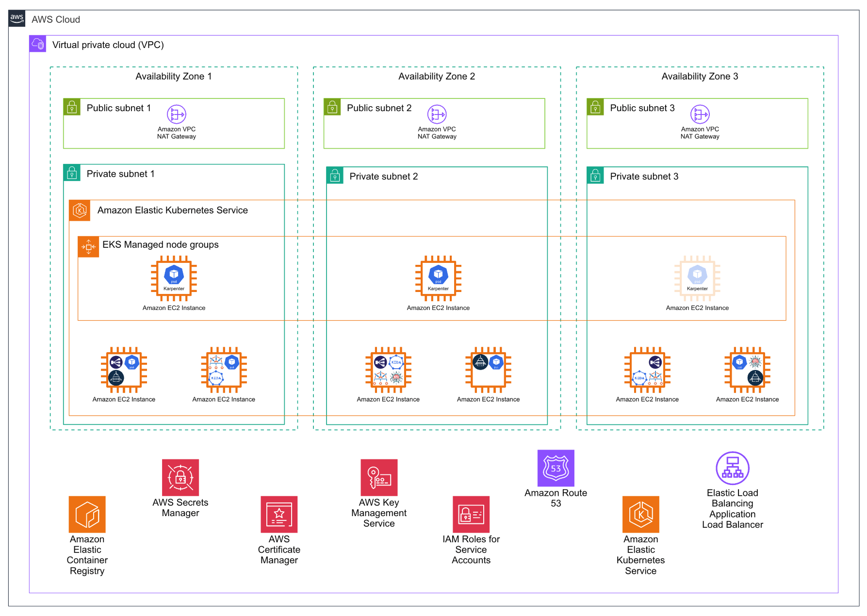Click the AWS Secrets Manager icon

coord(180,477)
